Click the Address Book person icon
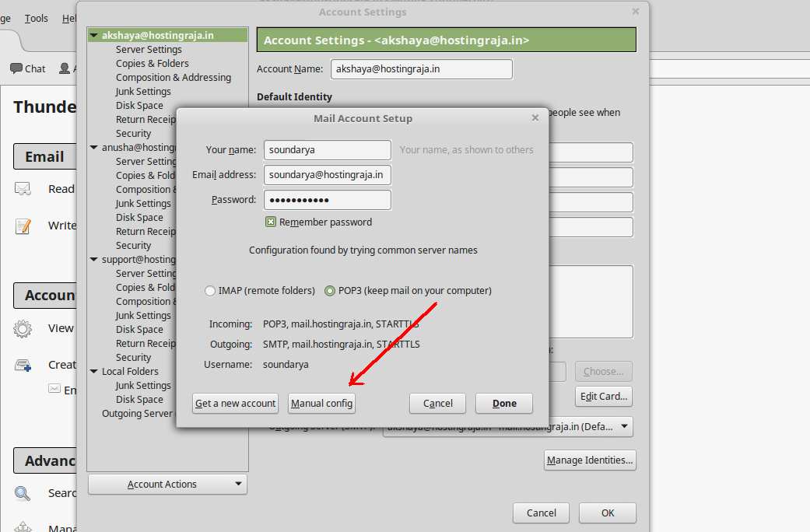Image resolution: width=810 pixels, height=532 pixels. click(65, 68)
